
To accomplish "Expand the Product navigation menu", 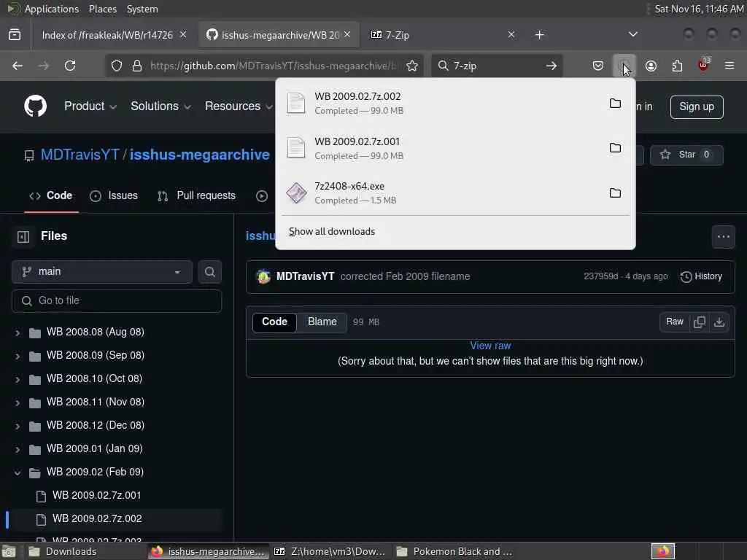I will (x=90, y=106).
